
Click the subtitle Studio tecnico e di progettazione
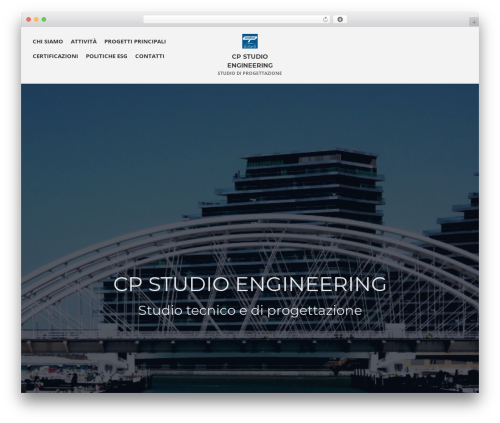point(250,311)
